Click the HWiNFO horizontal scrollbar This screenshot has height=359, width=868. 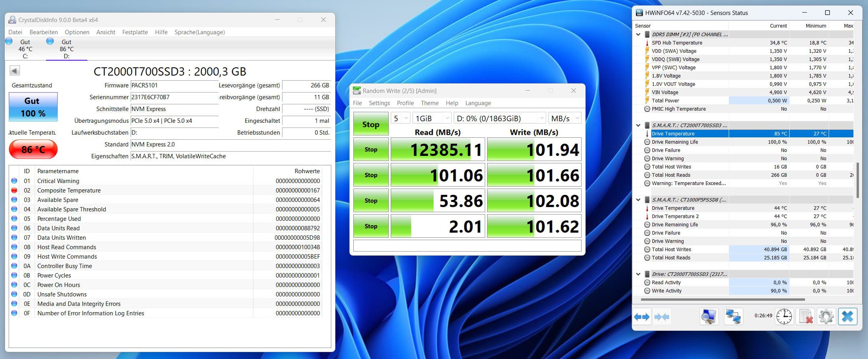[722, 300]
